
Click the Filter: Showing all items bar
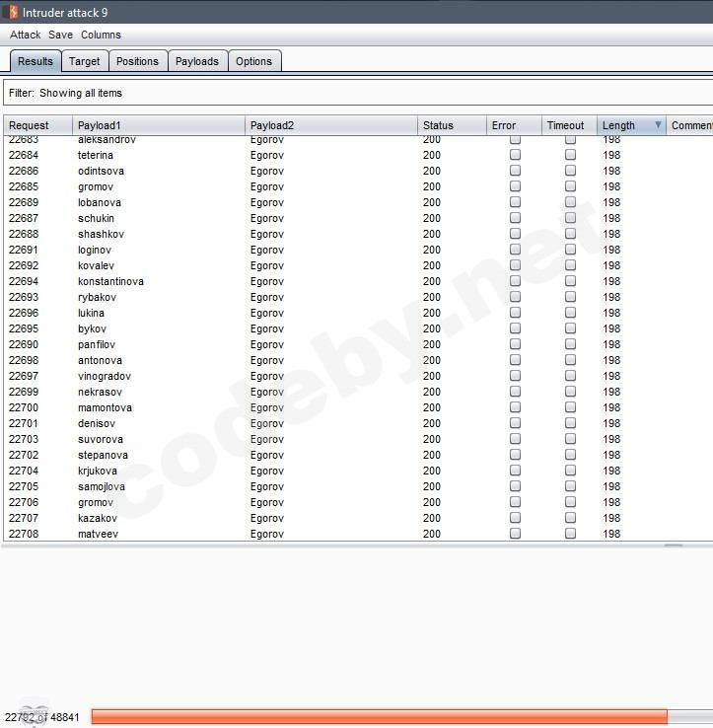358,93
